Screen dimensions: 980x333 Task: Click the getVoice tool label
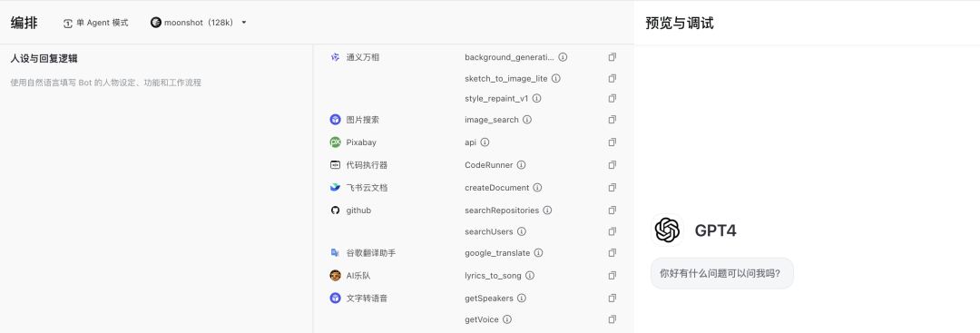[x=482, y=319]
